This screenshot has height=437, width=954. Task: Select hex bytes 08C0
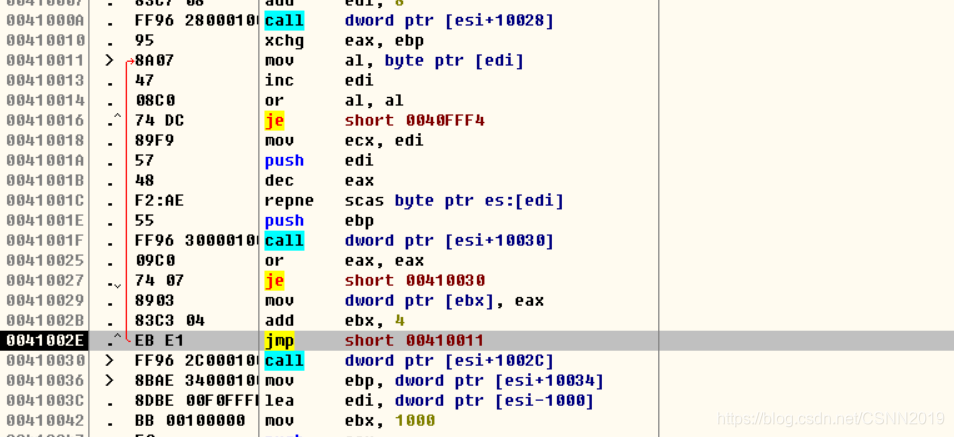(x=155, y=100)
